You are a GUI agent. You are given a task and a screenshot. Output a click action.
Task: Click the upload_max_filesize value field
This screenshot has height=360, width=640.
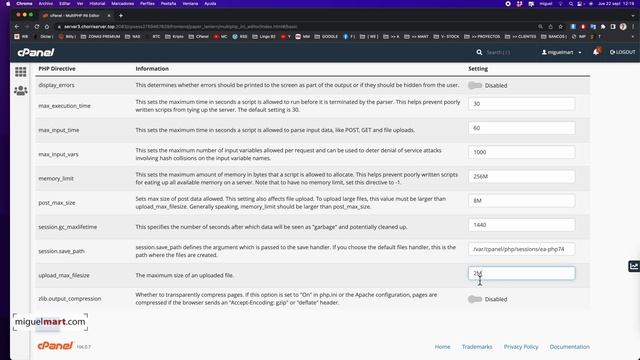tap(522, 273)
